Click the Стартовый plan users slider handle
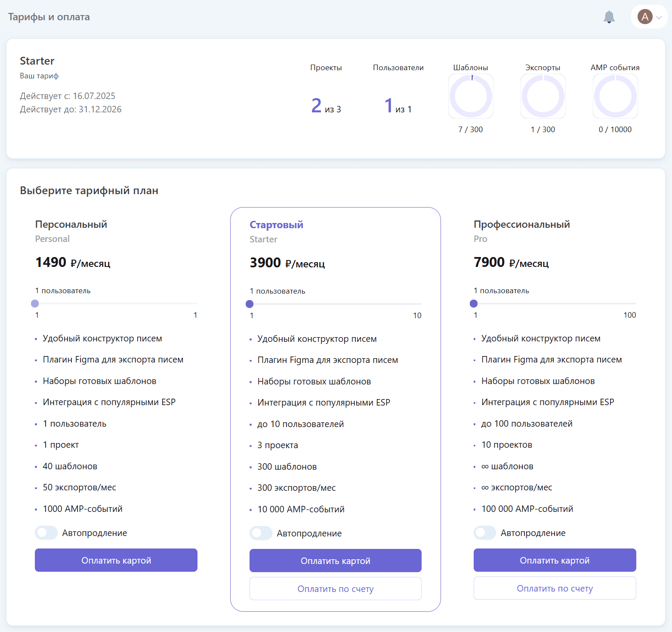The height and width of the screenshot is (632, 672). click(x=250, y=304)
